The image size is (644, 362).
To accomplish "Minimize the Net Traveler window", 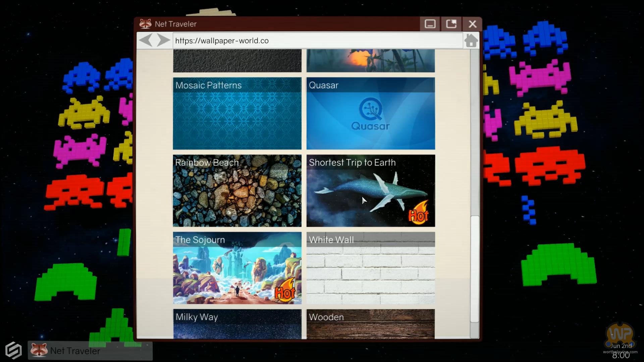I will click(x=430, y=24).
